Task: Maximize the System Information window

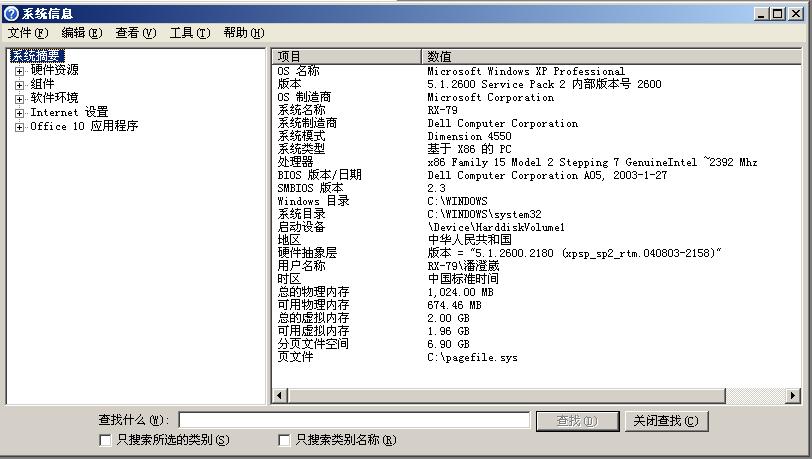Action: (778, 14)
